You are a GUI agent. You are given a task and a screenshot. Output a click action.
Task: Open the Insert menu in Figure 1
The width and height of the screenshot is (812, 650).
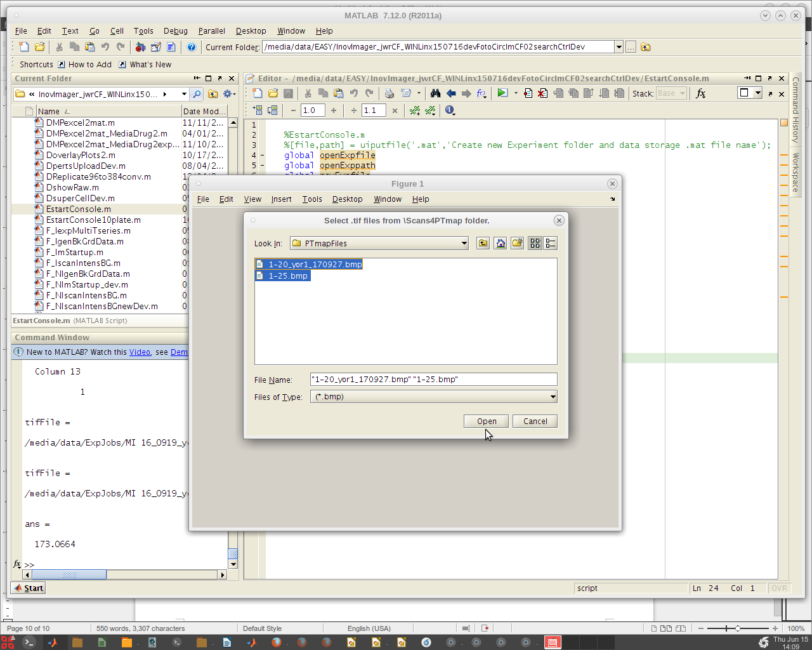(281, 199)
